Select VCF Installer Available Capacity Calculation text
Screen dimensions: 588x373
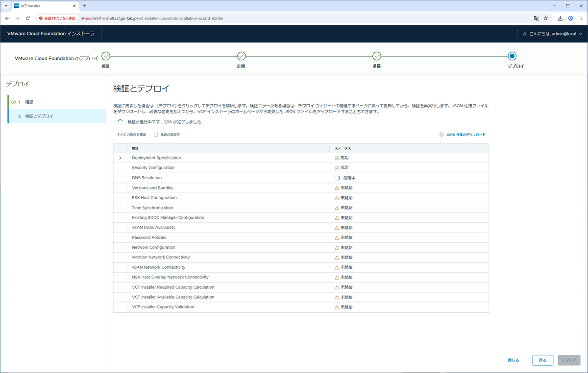point(173,297)
